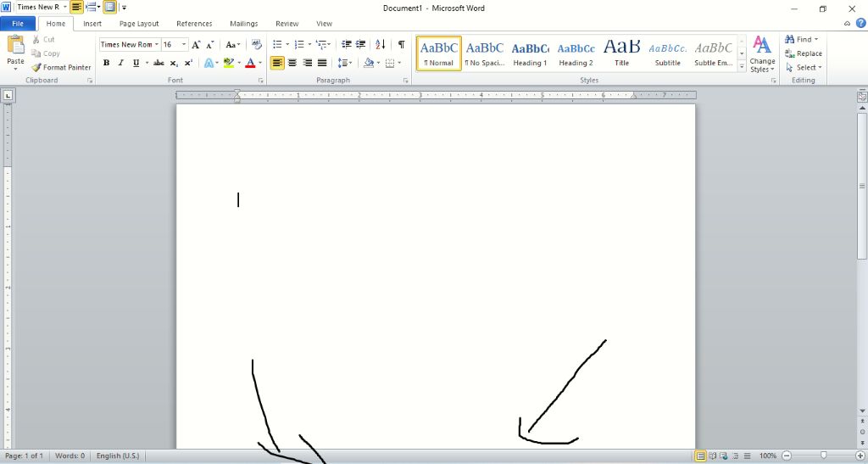This screenshot has width=868, height=464.
Task: Expand the underline style dropdown arrow
Action: [147, 63]
